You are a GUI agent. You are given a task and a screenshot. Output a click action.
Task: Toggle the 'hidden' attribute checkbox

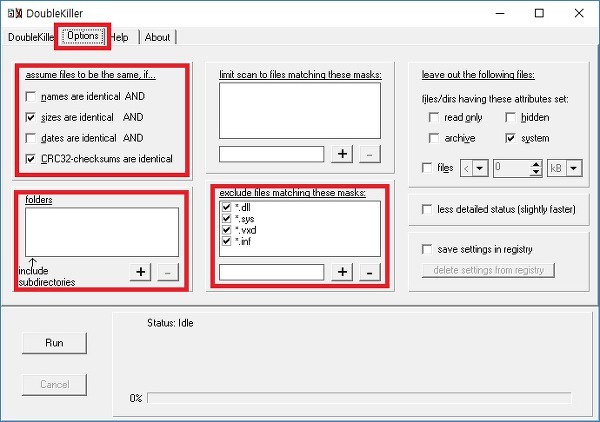click(x=510, y=117)
